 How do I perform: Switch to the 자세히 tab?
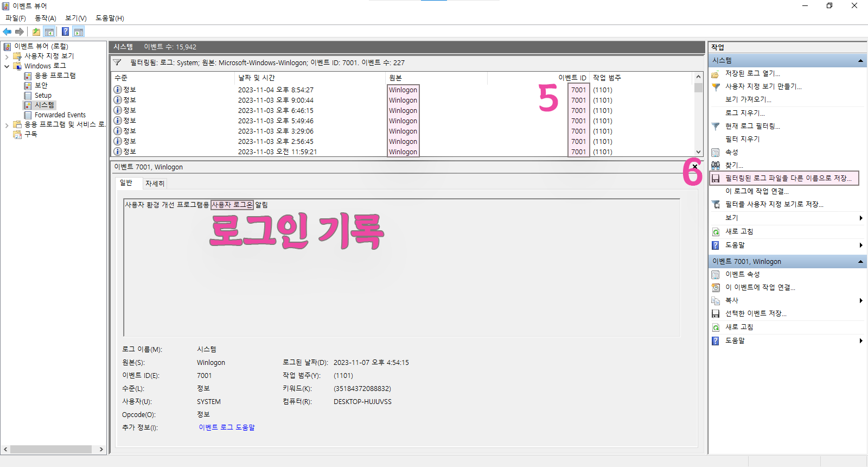155,184
